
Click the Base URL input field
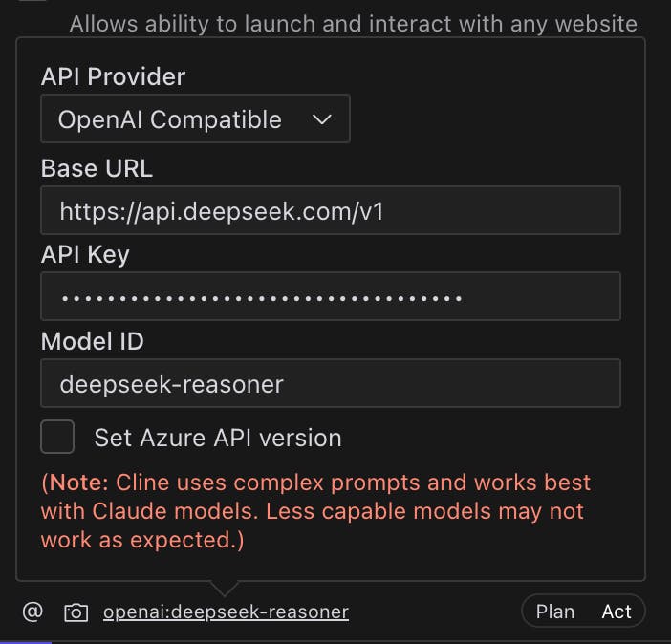coord(331,210)
